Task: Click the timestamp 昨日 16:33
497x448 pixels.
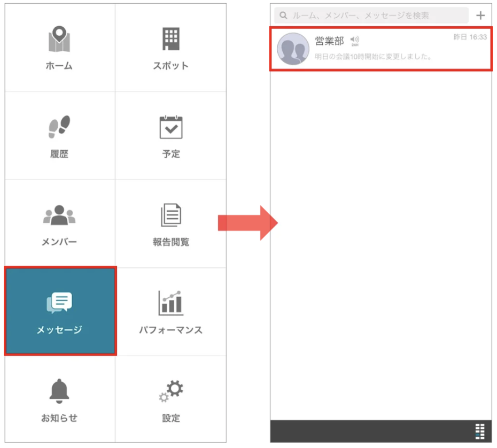Action: click(470, 37)
